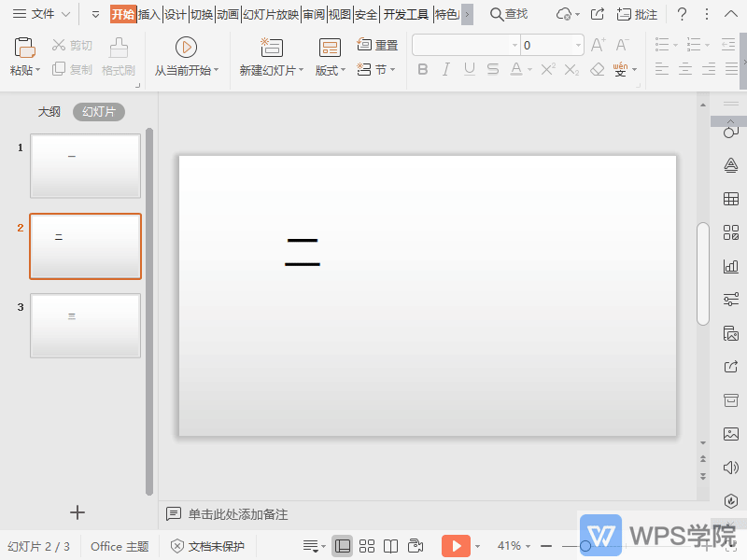The image size is (747, 560).
Task: Toggle underline formatting
Action: pos(469,70)
